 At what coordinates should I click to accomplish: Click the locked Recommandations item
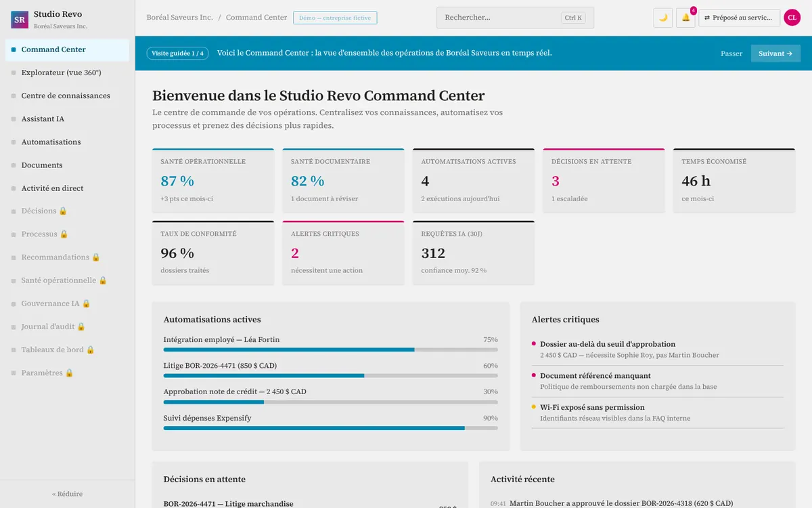click(68, 257)
